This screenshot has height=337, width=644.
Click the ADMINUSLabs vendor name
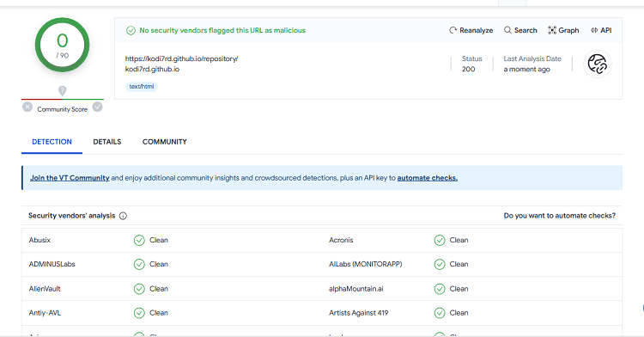pyautogui.click(x=52, y=264)
